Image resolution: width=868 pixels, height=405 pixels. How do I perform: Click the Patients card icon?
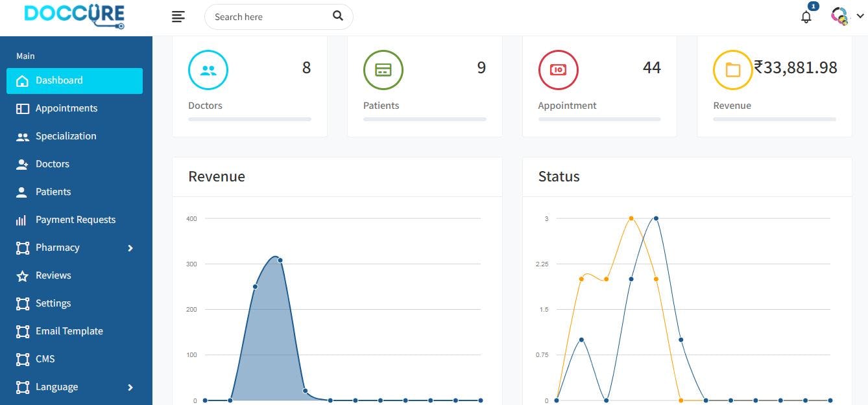[383, 69]
